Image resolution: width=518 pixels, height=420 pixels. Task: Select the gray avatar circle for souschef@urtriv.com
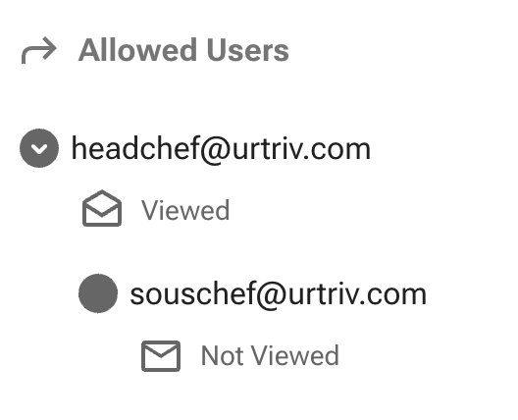click(98, 293)
